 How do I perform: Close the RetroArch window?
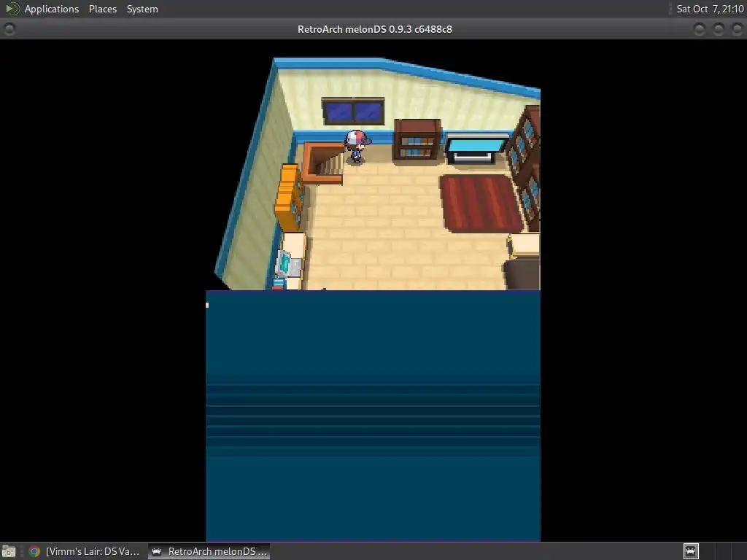(737, 29)
